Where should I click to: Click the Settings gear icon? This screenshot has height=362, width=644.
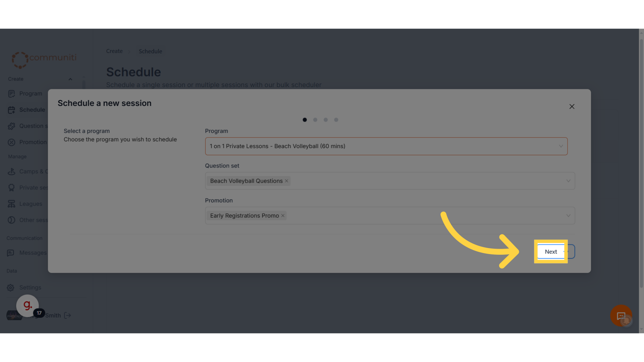tap(11, 288)
